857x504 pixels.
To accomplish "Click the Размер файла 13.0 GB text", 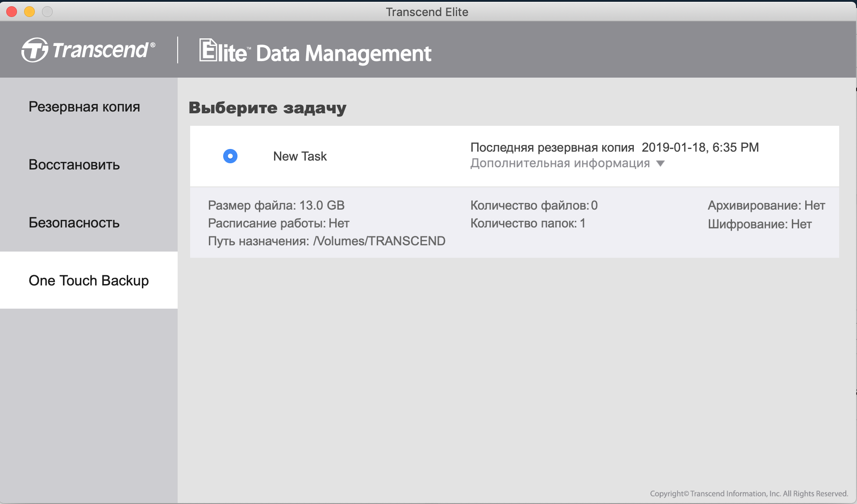I will click(x=276, y=206).
